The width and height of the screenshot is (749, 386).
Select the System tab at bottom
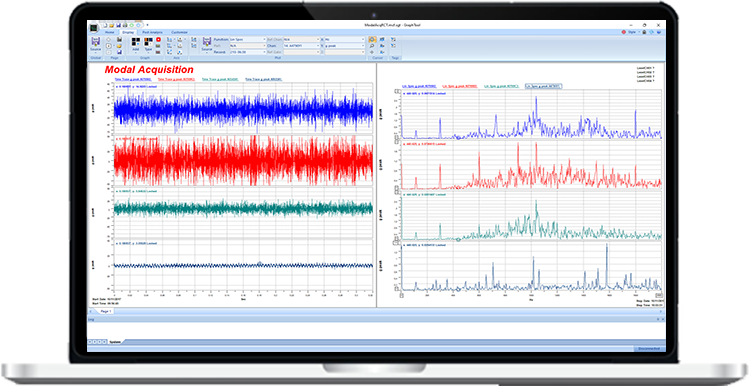pos(115,342)
